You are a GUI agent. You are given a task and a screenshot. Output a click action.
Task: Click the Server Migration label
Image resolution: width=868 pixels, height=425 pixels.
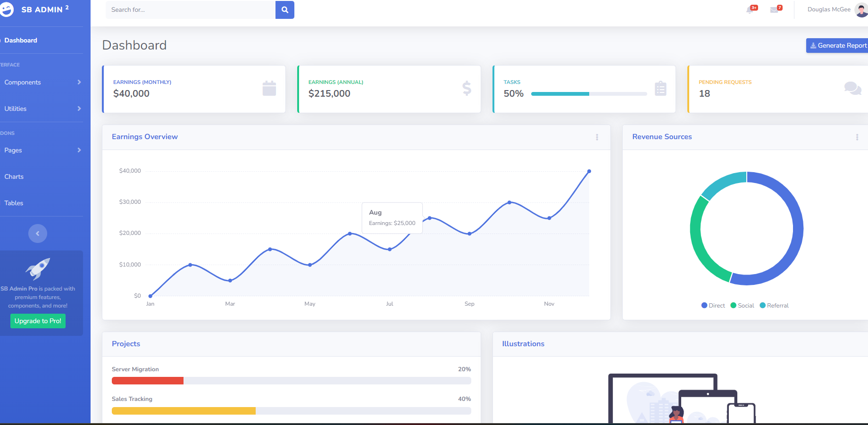[x=135, y=369]
